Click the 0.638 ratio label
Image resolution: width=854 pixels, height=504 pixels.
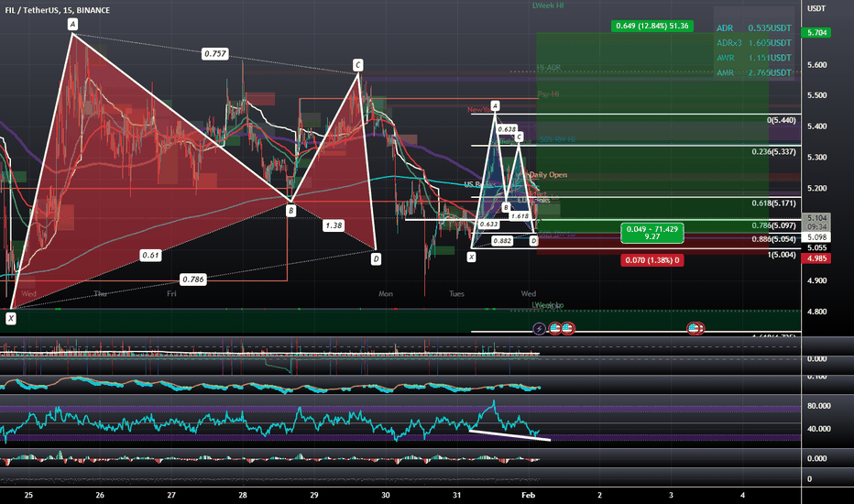coord(507,129)
